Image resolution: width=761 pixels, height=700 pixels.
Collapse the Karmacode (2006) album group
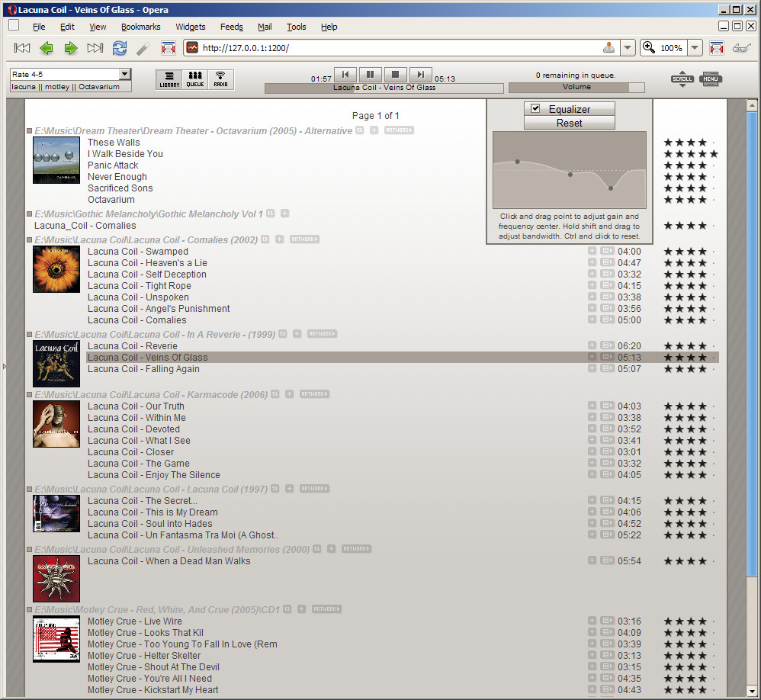(x=30, y=395)
